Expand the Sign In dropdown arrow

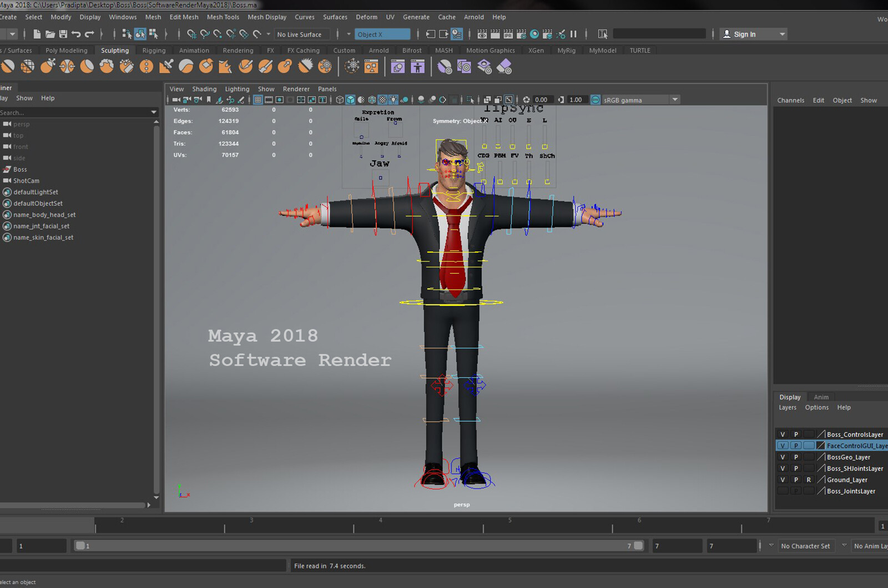point(781,34)
